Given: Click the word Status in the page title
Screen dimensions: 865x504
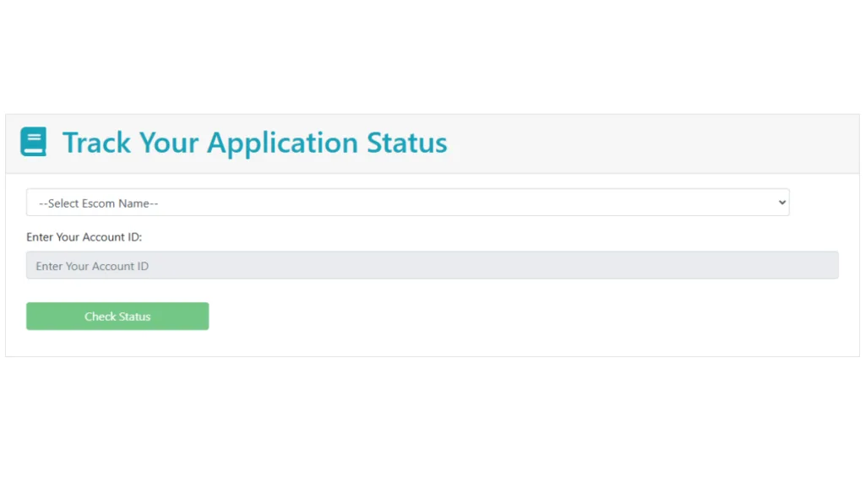Looking at the screenshot, I should click(406, 143).
